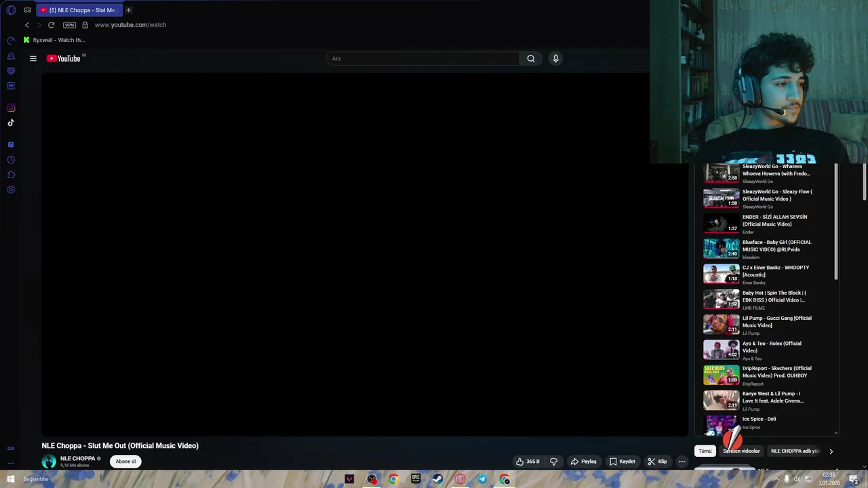
Task: Select the 'Tümü' filter chip
Action: [705, 451]
